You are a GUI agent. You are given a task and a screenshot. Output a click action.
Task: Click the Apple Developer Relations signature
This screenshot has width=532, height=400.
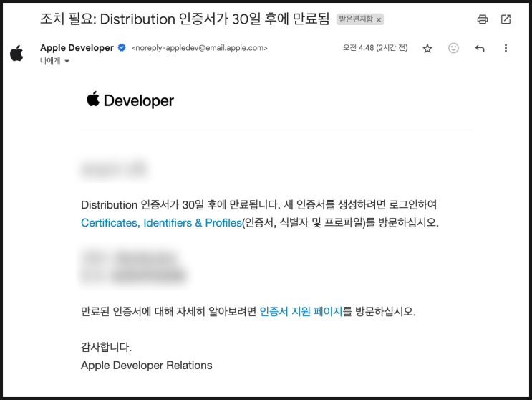click(x=147, y=366)
